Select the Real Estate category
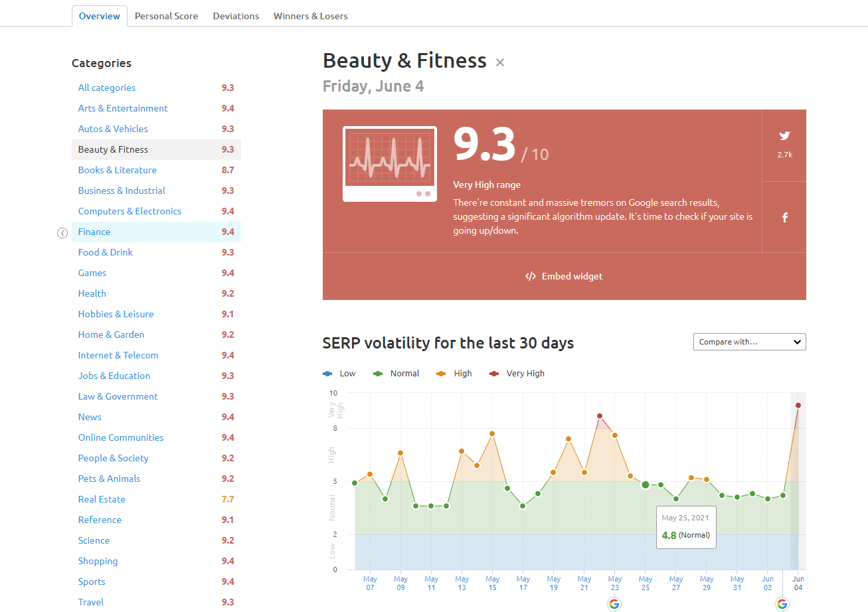 coord(102,499)
